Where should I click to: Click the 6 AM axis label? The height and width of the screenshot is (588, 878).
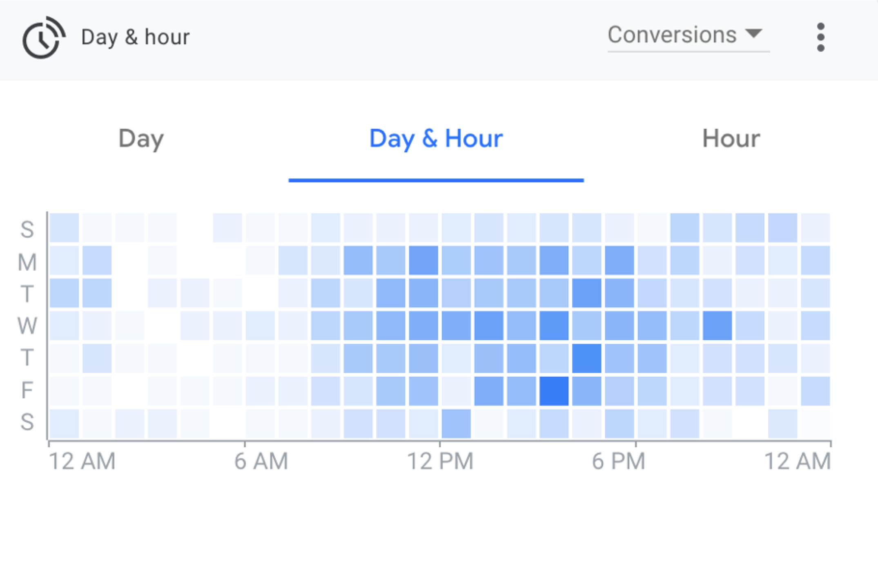(261, 461)
